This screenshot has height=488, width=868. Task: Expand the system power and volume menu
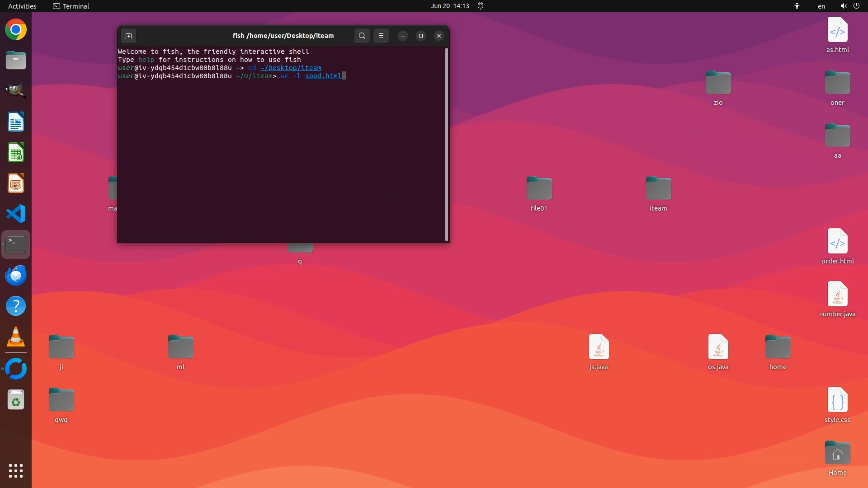[849, 6]
